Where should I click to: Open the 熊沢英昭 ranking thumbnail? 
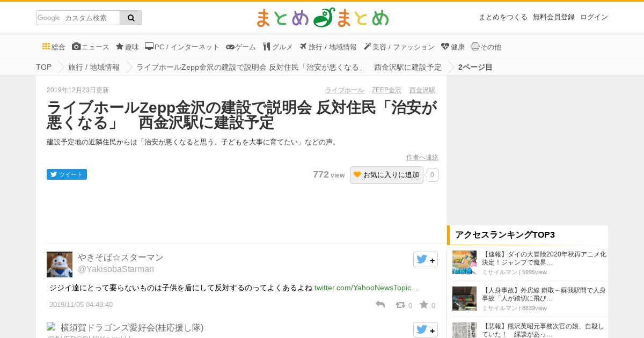(464, 330)
